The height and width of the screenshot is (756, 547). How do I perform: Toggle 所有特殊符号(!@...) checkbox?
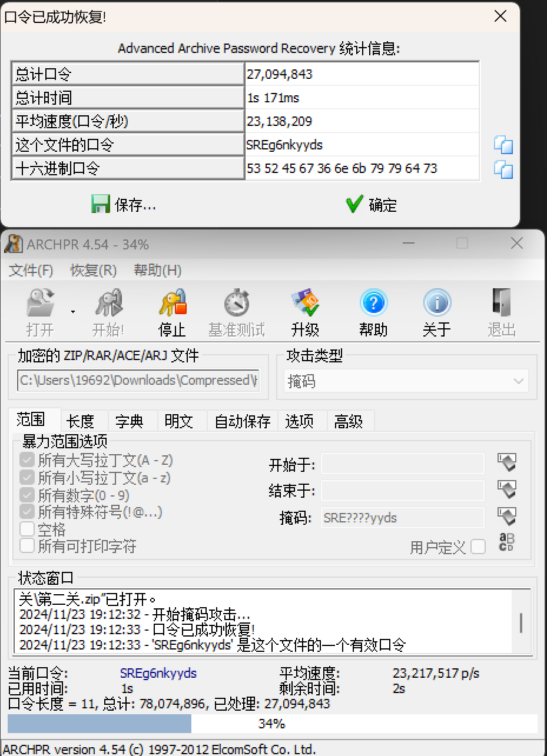(27, 512)
